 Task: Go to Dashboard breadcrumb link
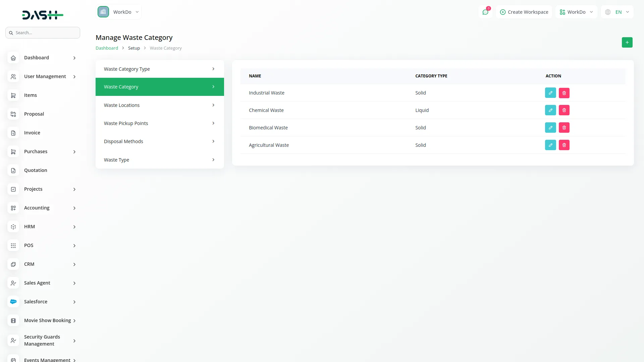tap(107, 48)
